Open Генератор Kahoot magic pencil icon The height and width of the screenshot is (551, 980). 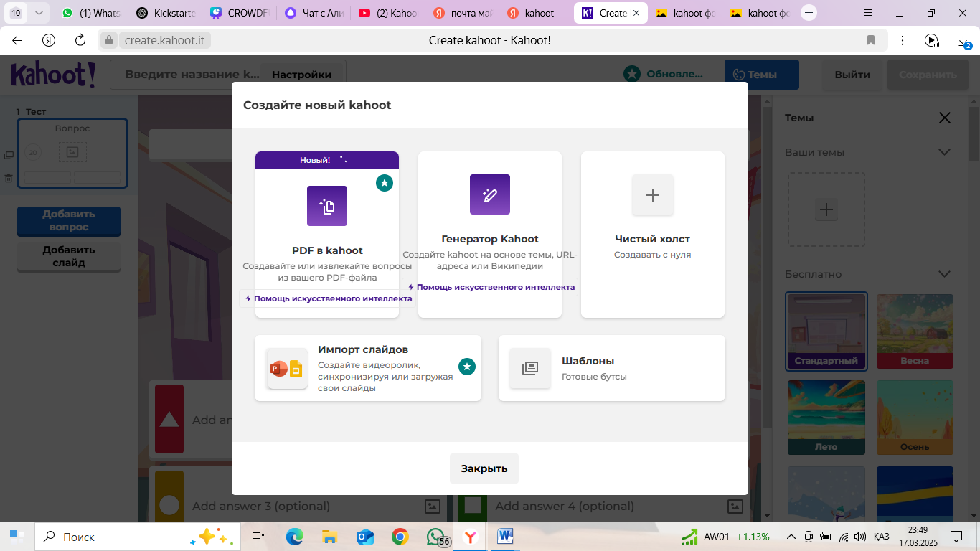click(x=490, y=194)
